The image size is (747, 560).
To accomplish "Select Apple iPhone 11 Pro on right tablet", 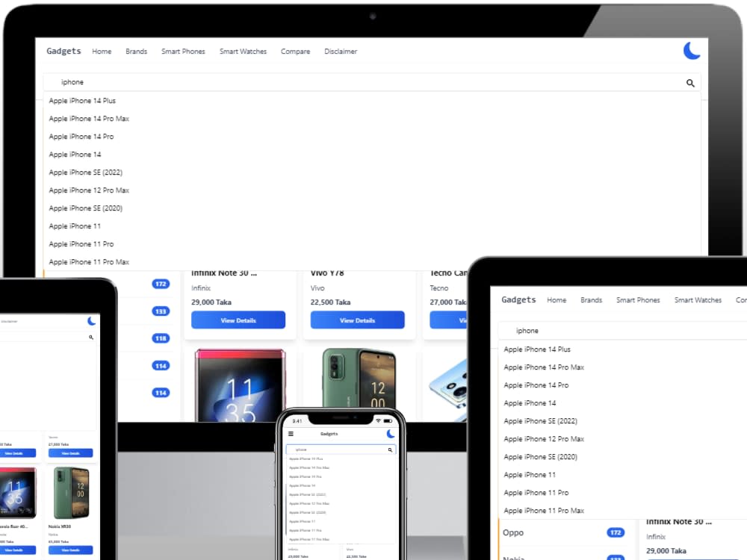I will (x=536, y=493).
